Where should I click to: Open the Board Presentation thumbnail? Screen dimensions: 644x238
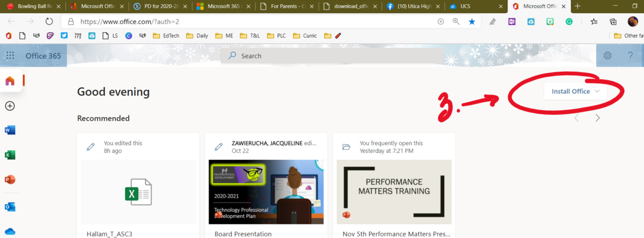click(266, 192)
